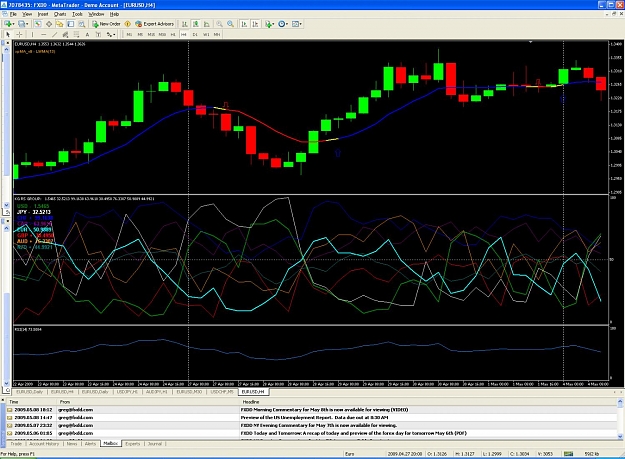Open the Arrows objects dropdown
Screen dimensions: 625x459
[x=110, y=35]
